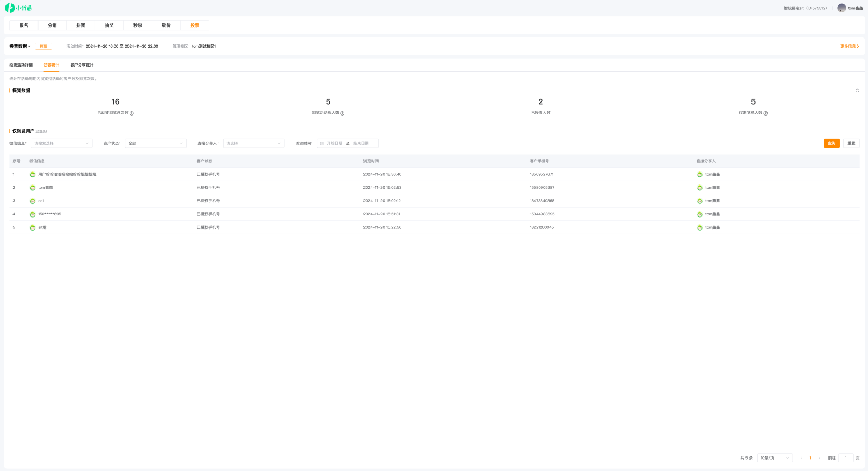Click the 管理校区 tom测试校区1 text
This screenshot has width=868, height=471.
point(194,46)
